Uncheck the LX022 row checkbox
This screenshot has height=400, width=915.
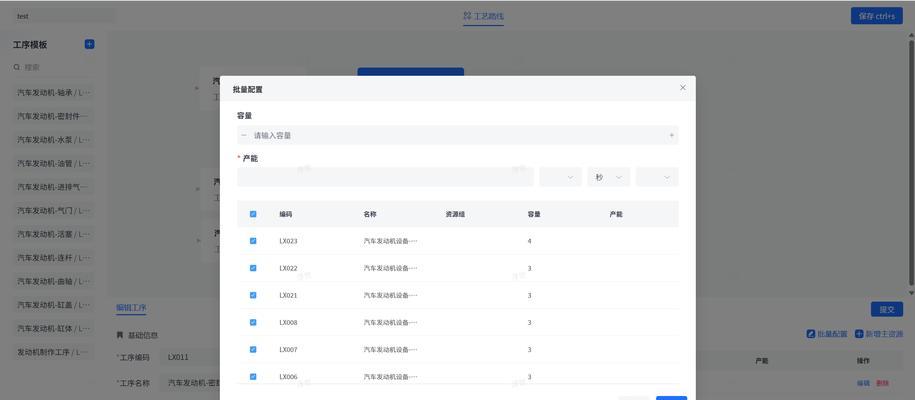coord(253,268)
